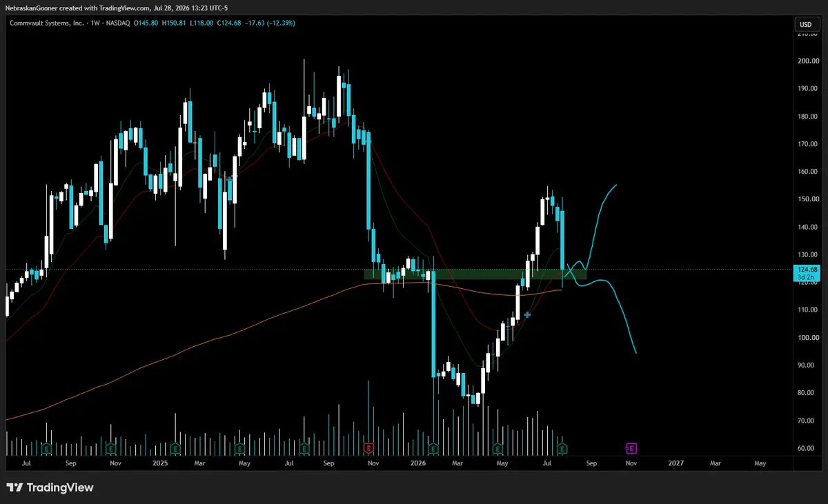Select the blue cross marker near 108
The image size is (828, 504).
pyautogui.click(x=527, y=314)
